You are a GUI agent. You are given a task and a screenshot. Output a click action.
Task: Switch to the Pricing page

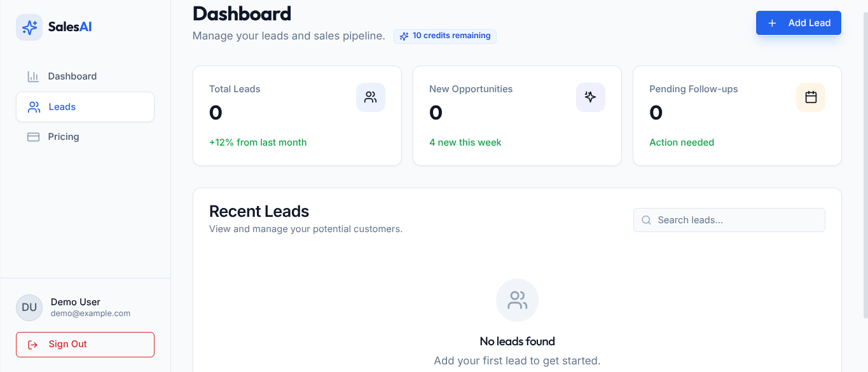[62, 137]
